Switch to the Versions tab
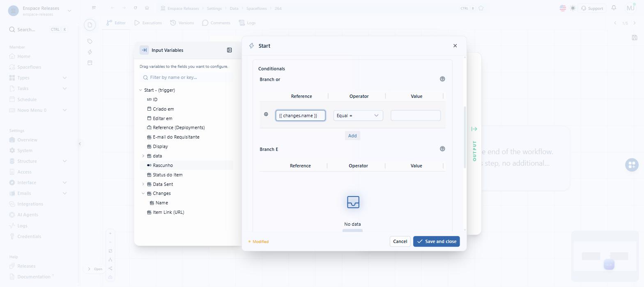The height and width of the screenshot is (287, 644). coord(182,23)
